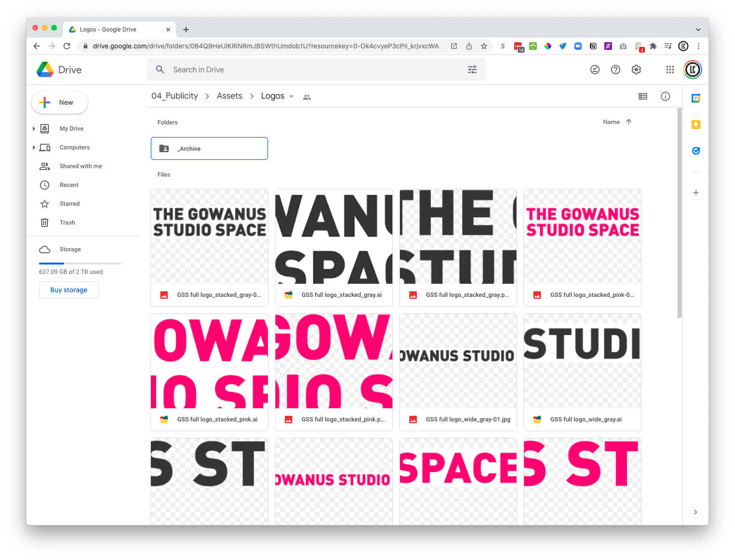The height and width of the screenshot is (560, 735).
Task: Select GSS full logo_wide_gray.ai file
Action: (x=582, y=372)
